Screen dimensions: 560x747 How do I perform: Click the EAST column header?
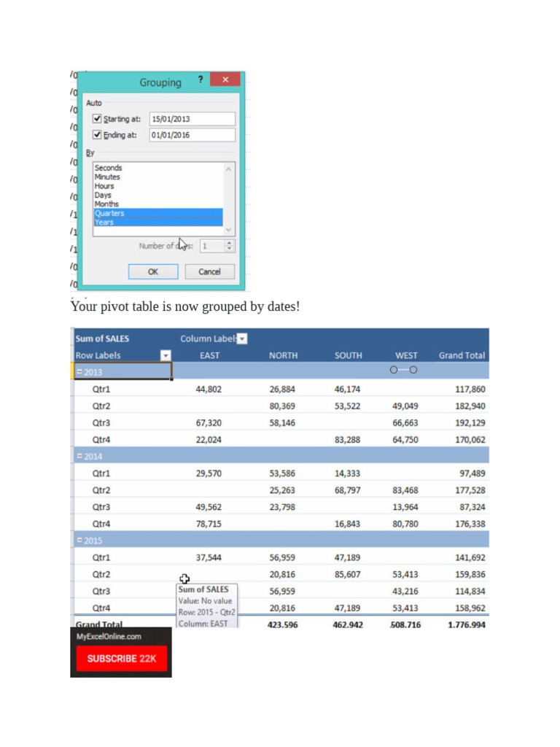pos(209,355)
